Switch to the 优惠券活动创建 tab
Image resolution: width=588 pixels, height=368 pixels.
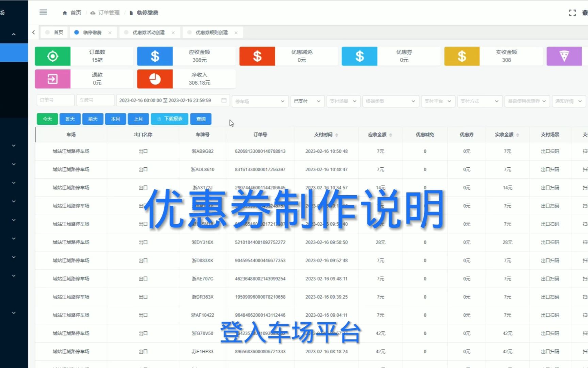point(149,32)
